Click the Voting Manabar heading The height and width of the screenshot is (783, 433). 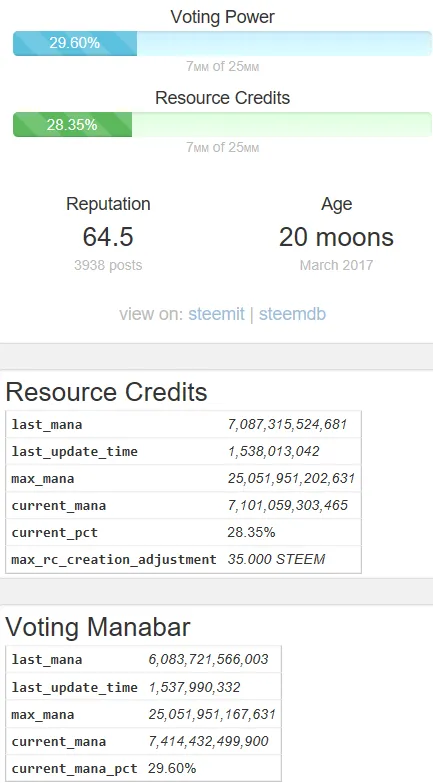coord(98,627)
